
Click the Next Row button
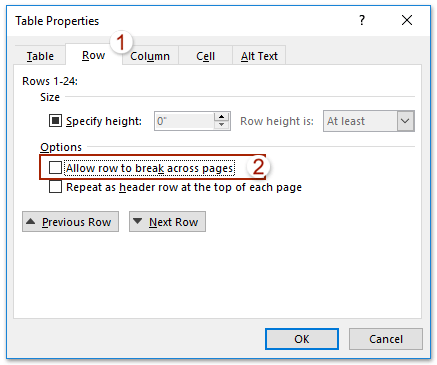point(167,221)
